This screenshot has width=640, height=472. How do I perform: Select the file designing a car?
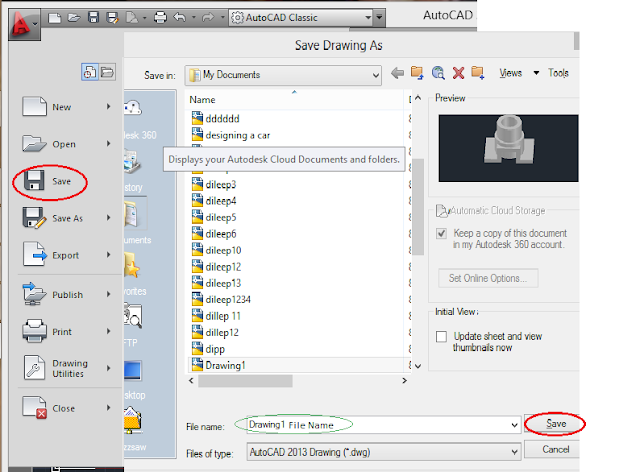point(238,135)
